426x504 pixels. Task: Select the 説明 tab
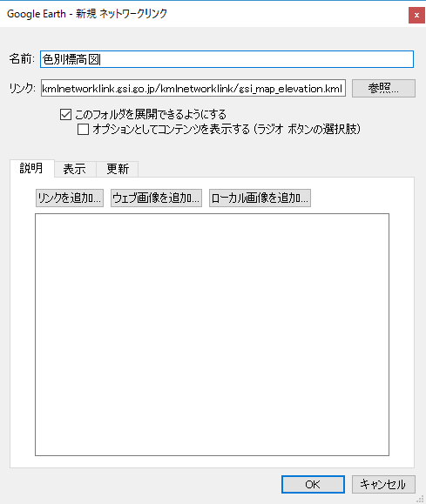point(31,168)
